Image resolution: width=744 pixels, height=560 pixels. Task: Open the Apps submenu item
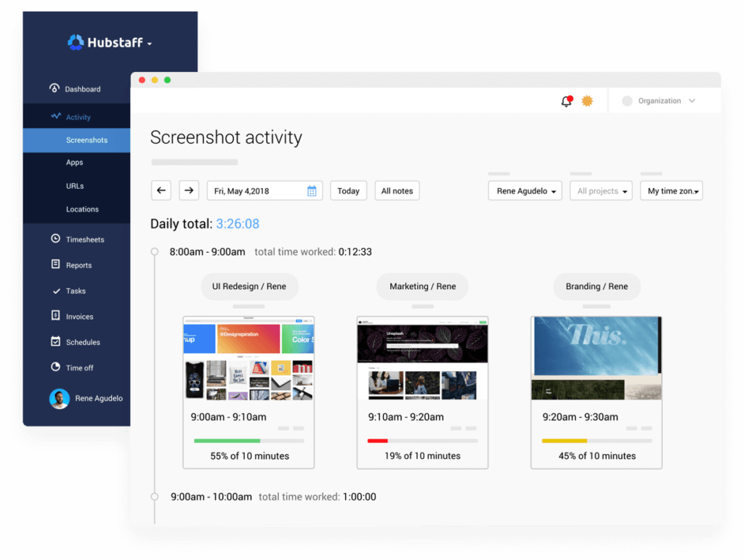75,162
